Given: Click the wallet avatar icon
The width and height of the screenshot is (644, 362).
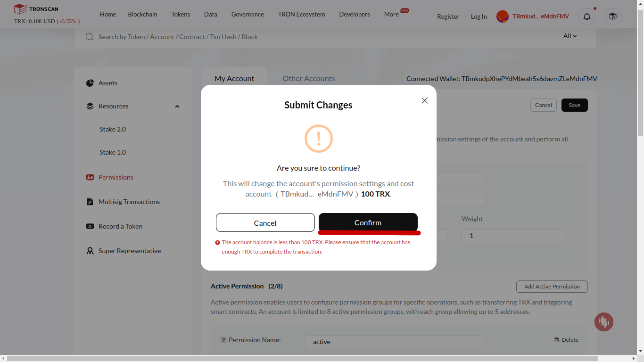Looking at the screenshot, I should coord(503,16).
